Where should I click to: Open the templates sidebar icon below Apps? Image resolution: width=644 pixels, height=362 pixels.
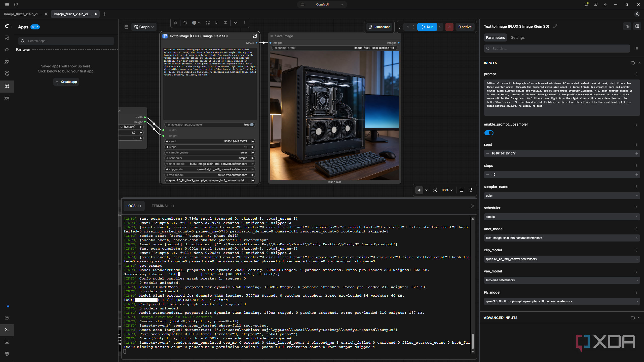[x=7, y=98]
